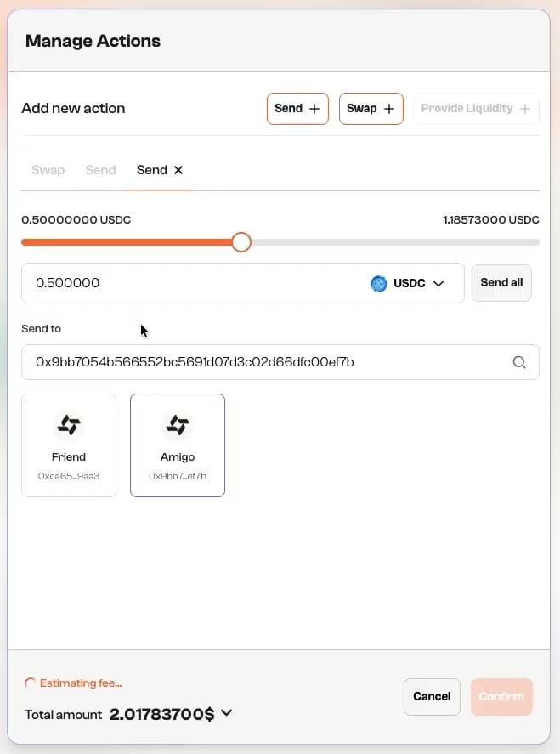560x754 pixels.
Task: Click the Estimating fee spinner icon
Action: click(30, 683)
